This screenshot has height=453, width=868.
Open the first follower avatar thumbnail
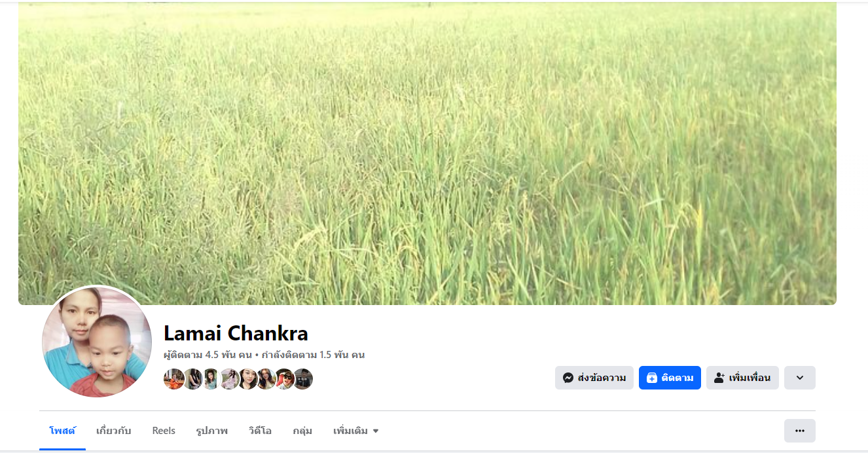coord(173,379)
